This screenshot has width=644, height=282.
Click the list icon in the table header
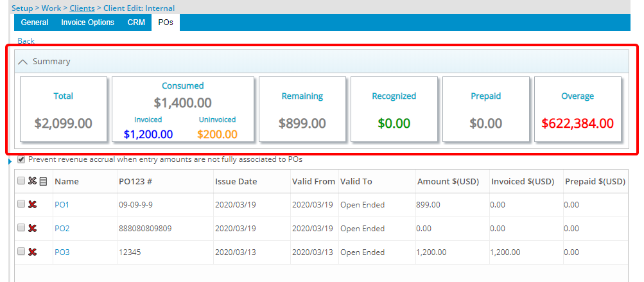pos(43,182)
